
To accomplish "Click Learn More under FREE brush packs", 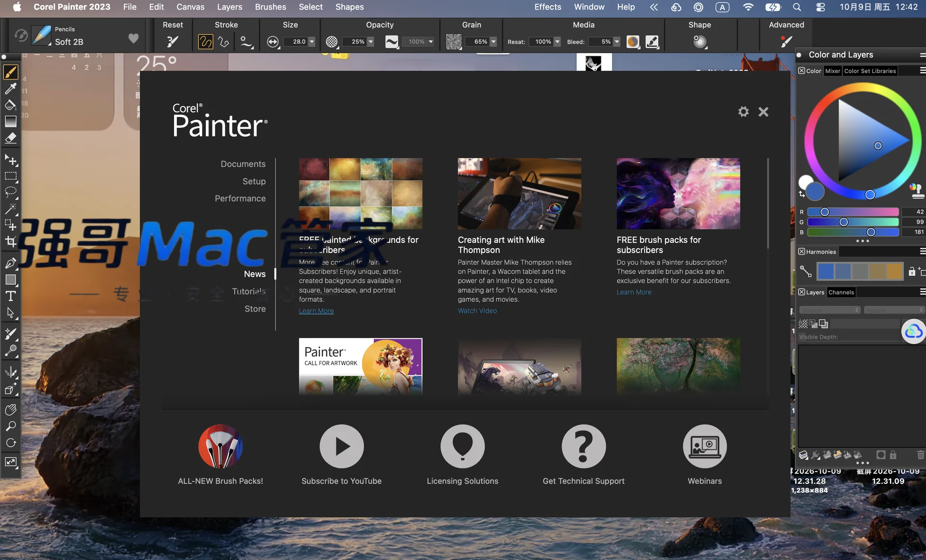I will [634, 292].
